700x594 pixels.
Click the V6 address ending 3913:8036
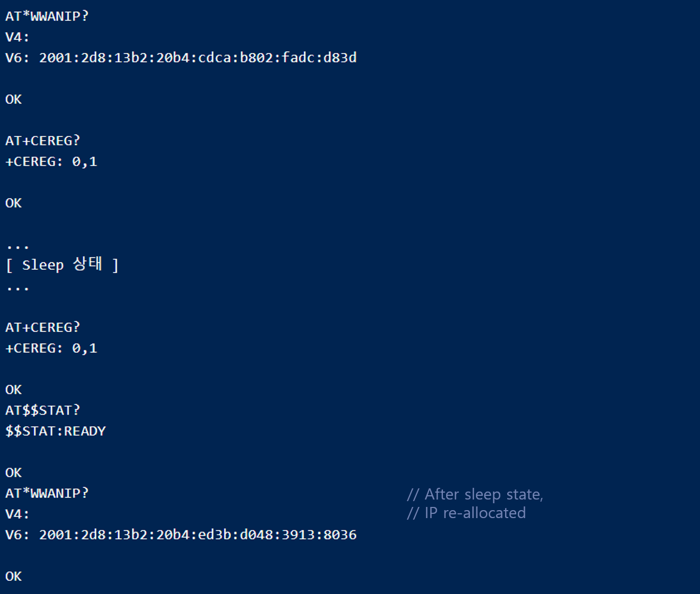pyautogui.click(x=181, y=535)
